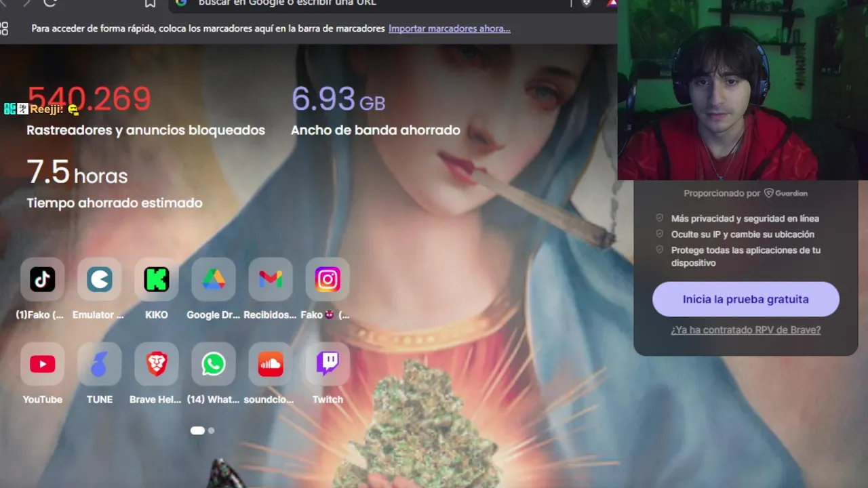Click 'Oculte su IP y cambie su ubicación' item
The image size is (868, 488).
pos(743,234)
